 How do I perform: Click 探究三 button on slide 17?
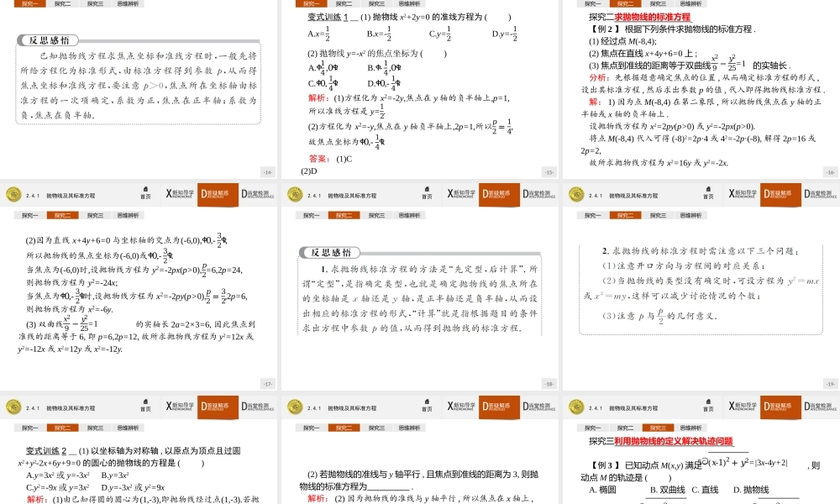pyautogui.click(x=96, y=215)
